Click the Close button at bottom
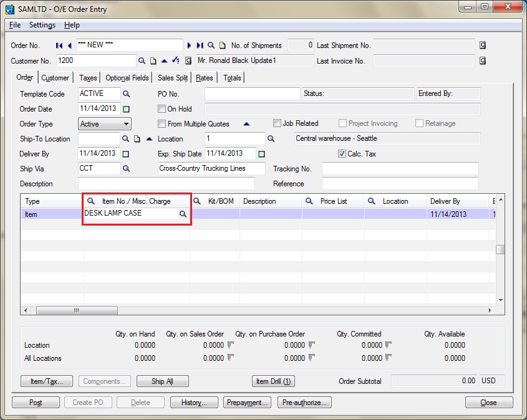The height and width of the screenshot is (420, 527). (489, 402)
